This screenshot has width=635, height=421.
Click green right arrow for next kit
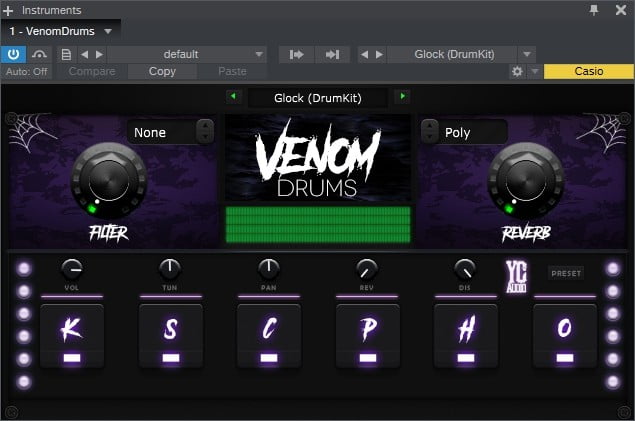(402, 96)
